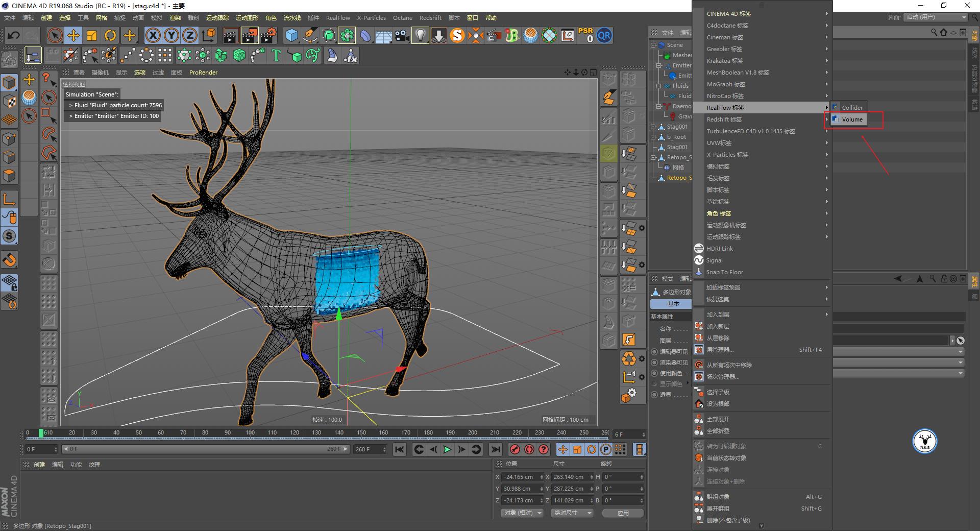Toggle Z axis lock
This screenshot has height=531, width=980.
pyautogui.click(x=190, y=35)
